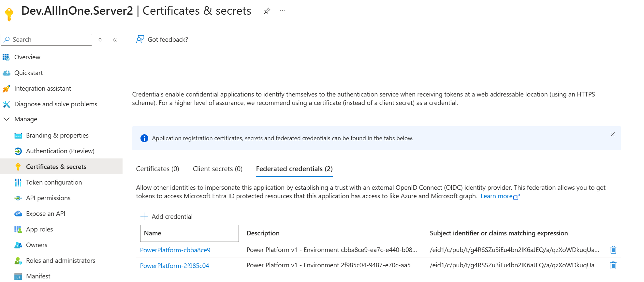Open API permissions

(x=48, y=198)
